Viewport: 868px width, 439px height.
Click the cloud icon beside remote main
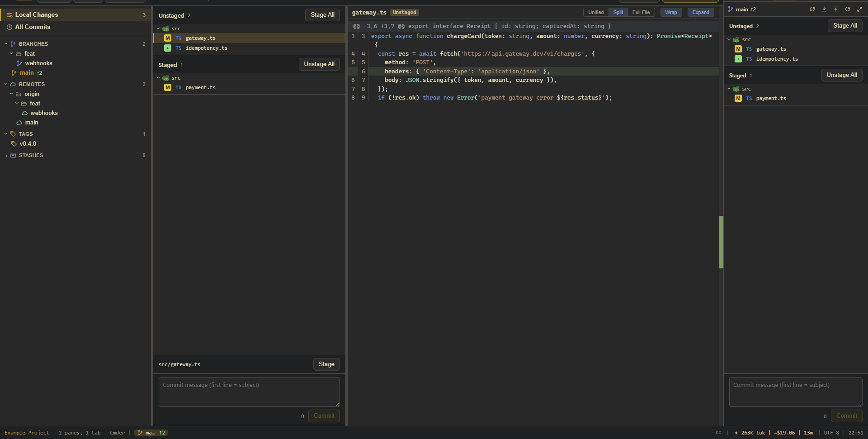pyautogui.click(x=19, y=123)
